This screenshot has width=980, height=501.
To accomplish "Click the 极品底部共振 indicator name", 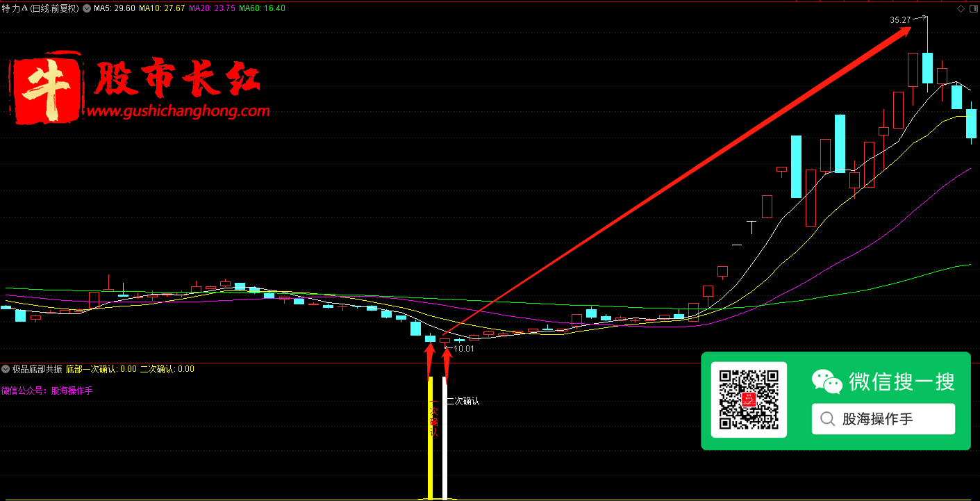I will 37,369.
